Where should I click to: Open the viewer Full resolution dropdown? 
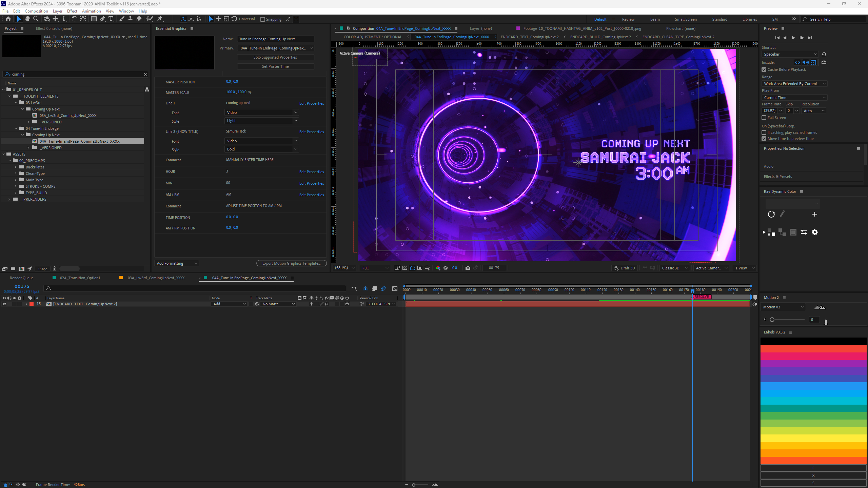pos(375,268)
